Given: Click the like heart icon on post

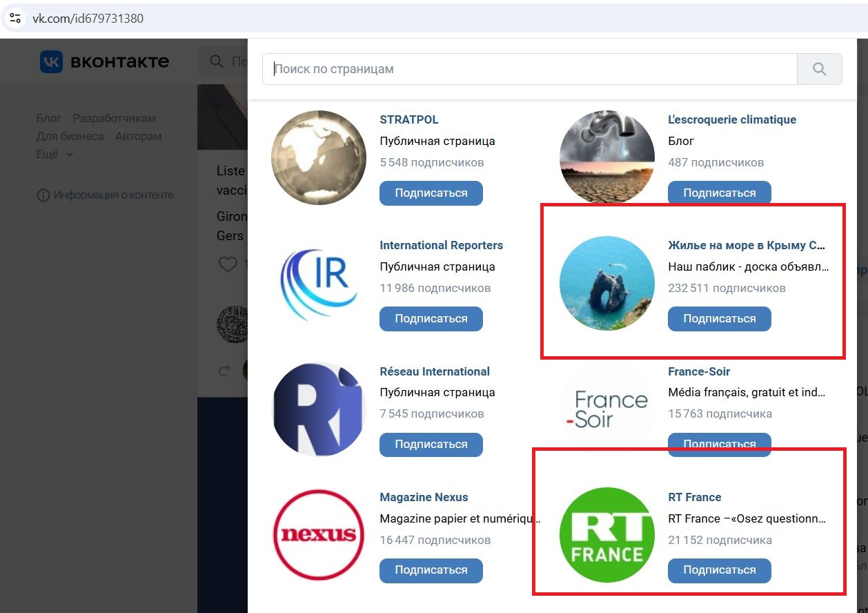Looking at the screenshot, I should tap(228, 264).
